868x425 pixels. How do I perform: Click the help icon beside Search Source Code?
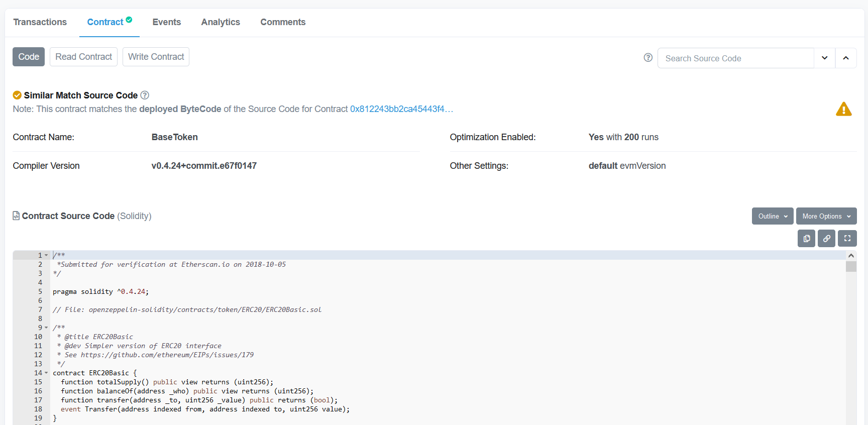(648, 58)
